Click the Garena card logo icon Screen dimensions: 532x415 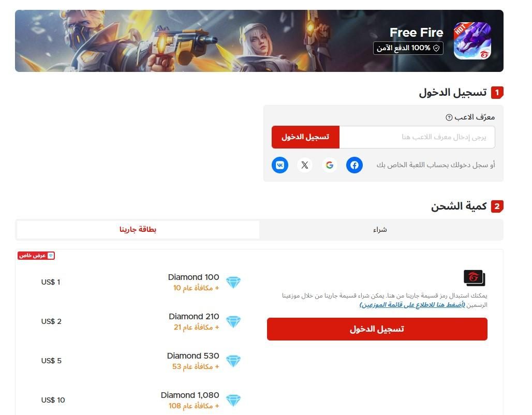[475, 277]
